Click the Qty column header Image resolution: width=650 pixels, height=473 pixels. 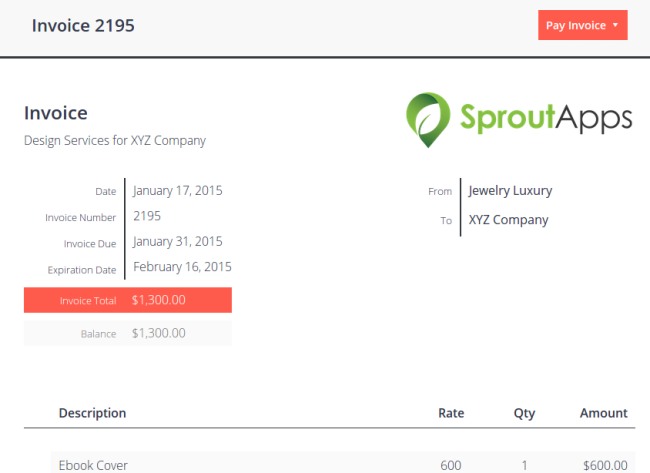pos(524,413)
